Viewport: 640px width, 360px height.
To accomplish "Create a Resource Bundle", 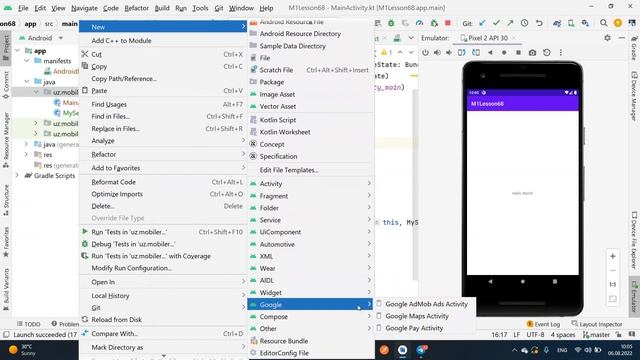I will (310, 341).
